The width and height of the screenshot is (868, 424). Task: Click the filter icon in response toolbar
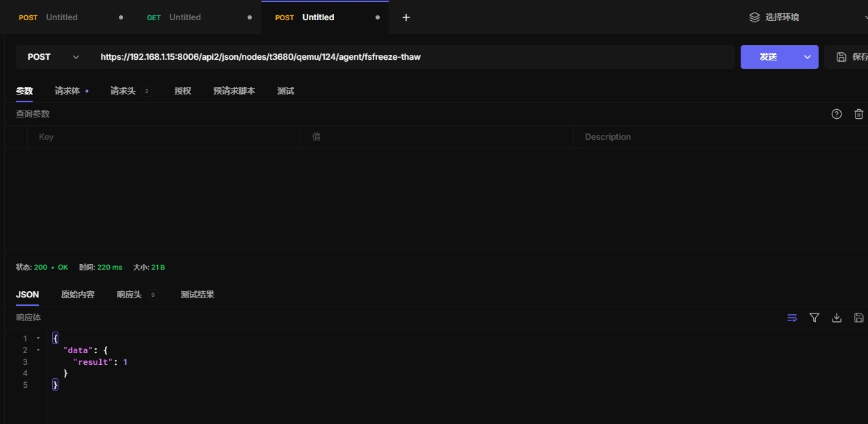[x=814, y=318]
